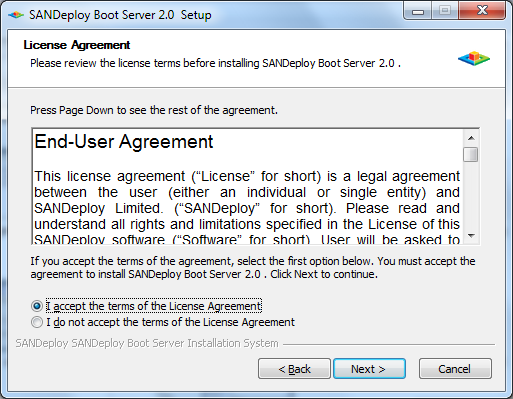
Task: Select I accept the terms radio button
Action: (37, 306)
